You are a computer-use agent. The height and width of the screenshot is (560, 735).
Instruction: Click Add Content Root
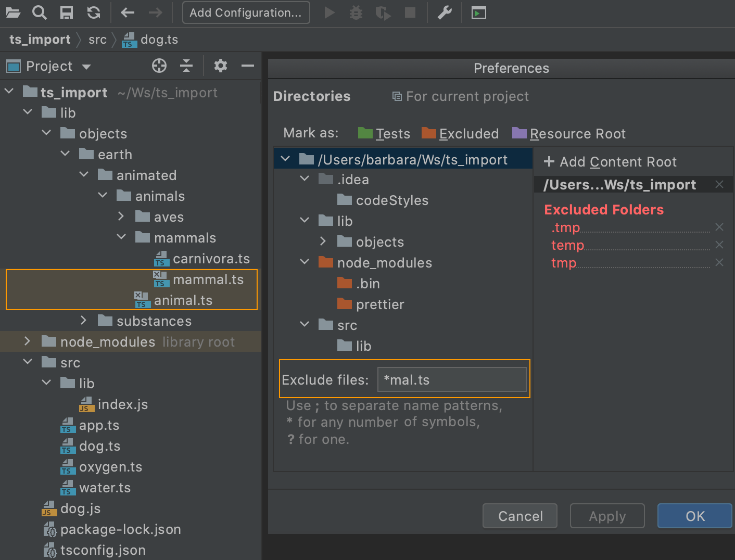click(x=610, y=162)
